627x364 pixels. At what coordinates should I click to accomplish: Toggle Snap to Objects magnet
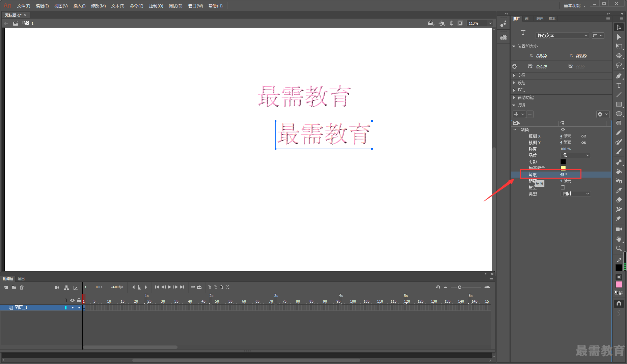coord(619,304)
